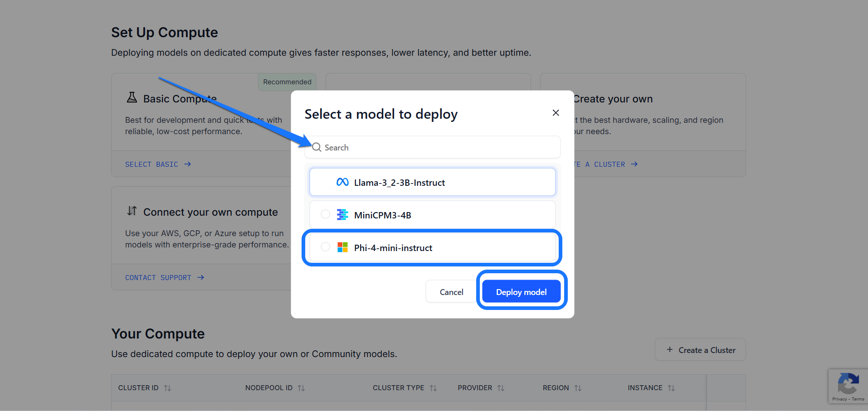The image size is (868, 411).
Task: Select the MiniCPM3-4B radio button
Action: click(325, 214)
